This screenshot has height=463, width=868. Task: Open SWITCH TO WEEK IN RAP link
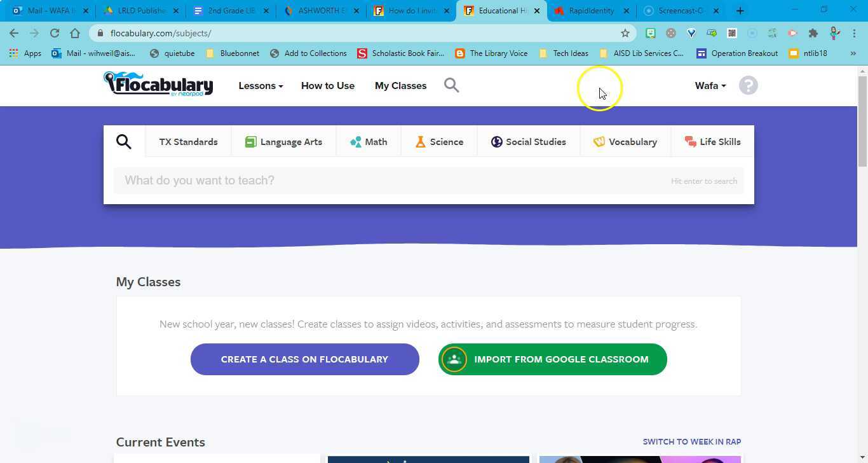pos(691,441)
